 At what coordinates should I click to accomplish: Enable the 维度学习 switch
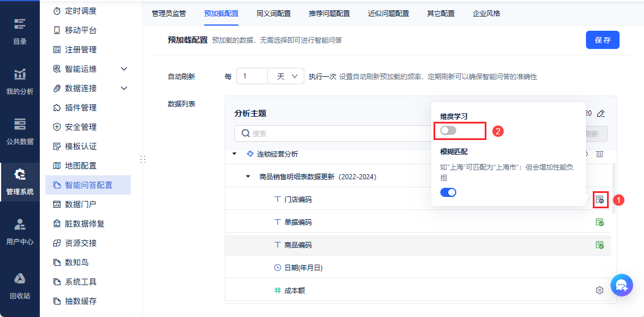448,130
